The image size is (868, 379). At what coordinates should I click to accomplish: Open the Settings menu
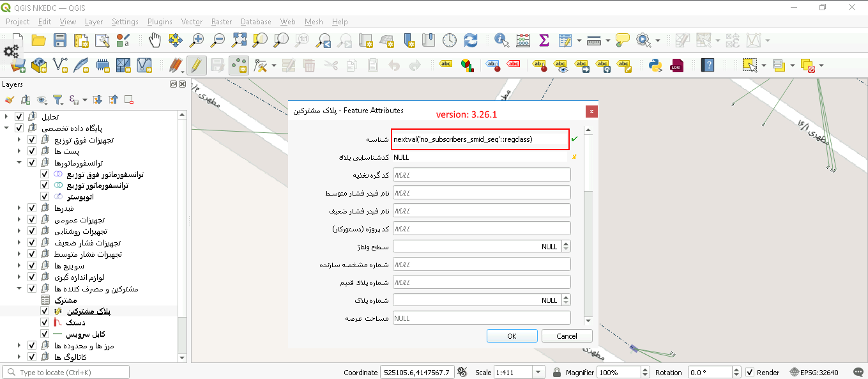click(x=125, y=21)
